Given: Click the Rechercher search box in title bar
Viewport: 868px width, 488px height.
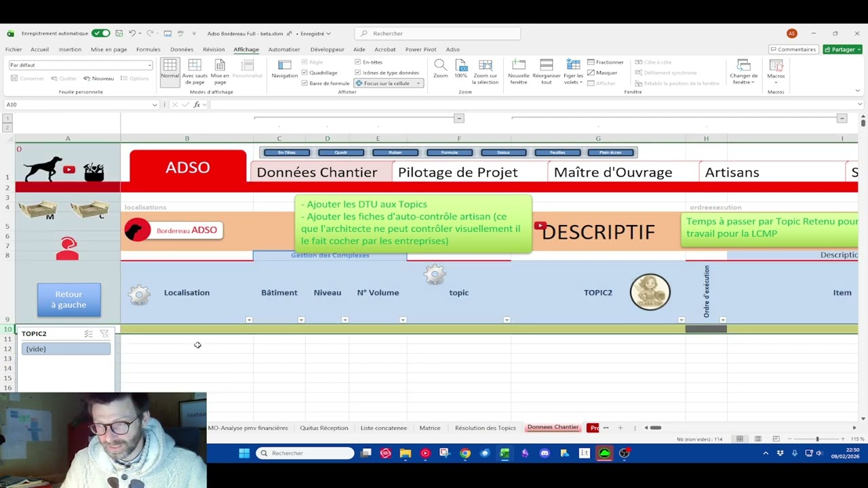Looking at the screenshot, I should 437,33.
